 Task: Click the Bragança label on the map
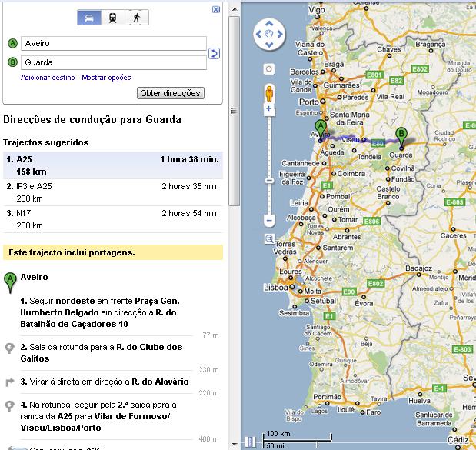pos(431,45)
